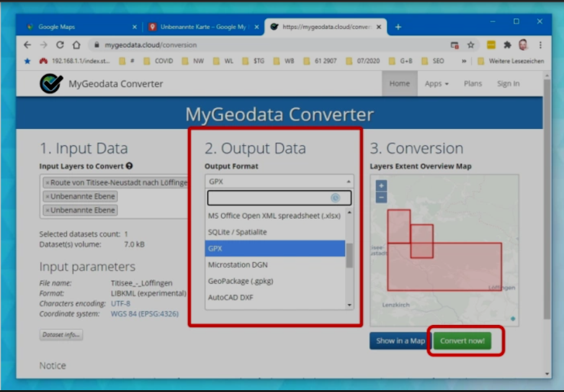Choose Microstation DGN output format
The height and width of the screenshot is (392, 564).
click(x=275, y=265)
